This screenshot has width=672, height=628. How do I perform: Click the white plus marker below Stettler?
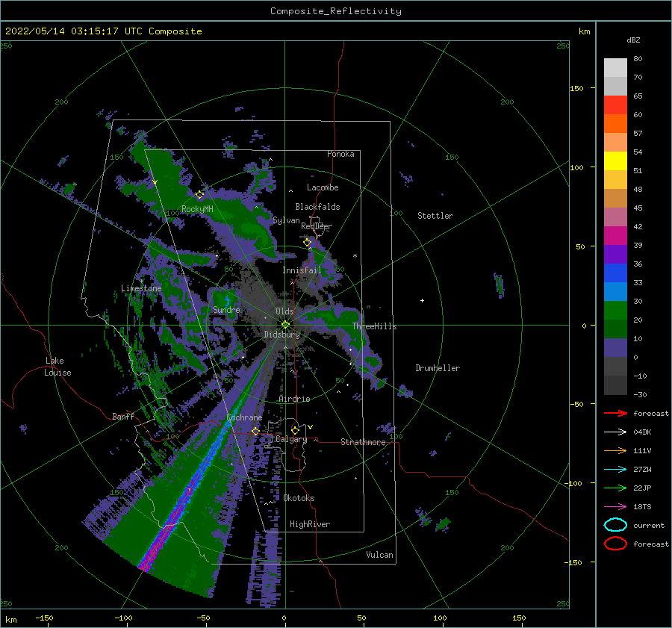pos(422,300)
